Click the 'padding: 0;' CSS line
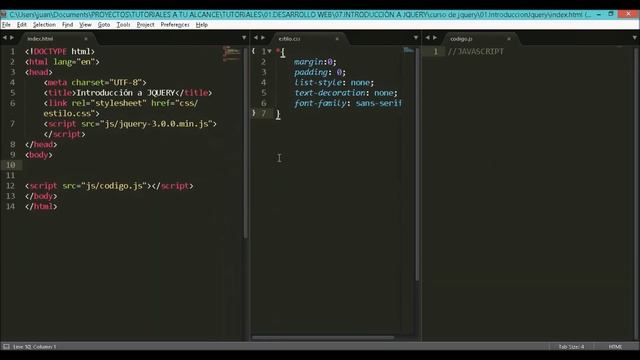The width and height of the screenshot is (640, 360). (x=320, y=72)
